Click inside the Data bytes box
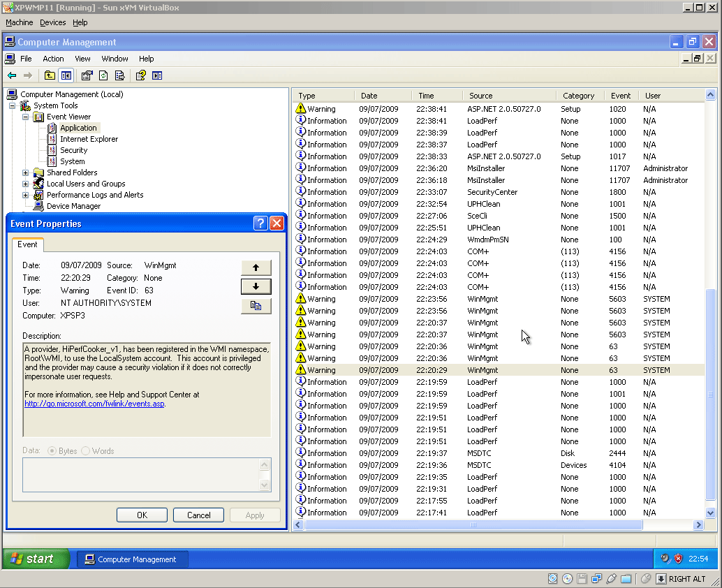 point(141,475)
